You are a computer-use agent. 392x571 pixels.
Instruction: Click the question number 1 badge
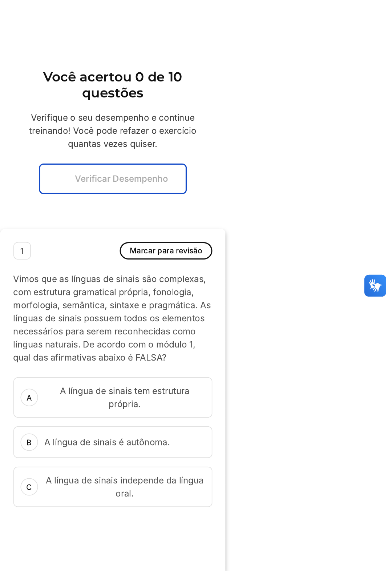click(22, 251)
